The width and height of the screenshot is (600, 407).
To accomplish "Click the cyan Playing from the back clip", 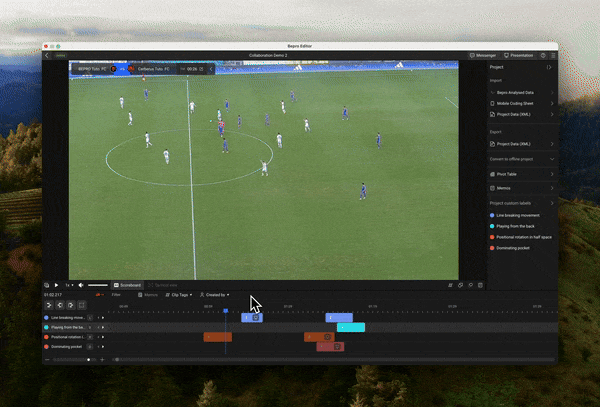I will point(351,327).
